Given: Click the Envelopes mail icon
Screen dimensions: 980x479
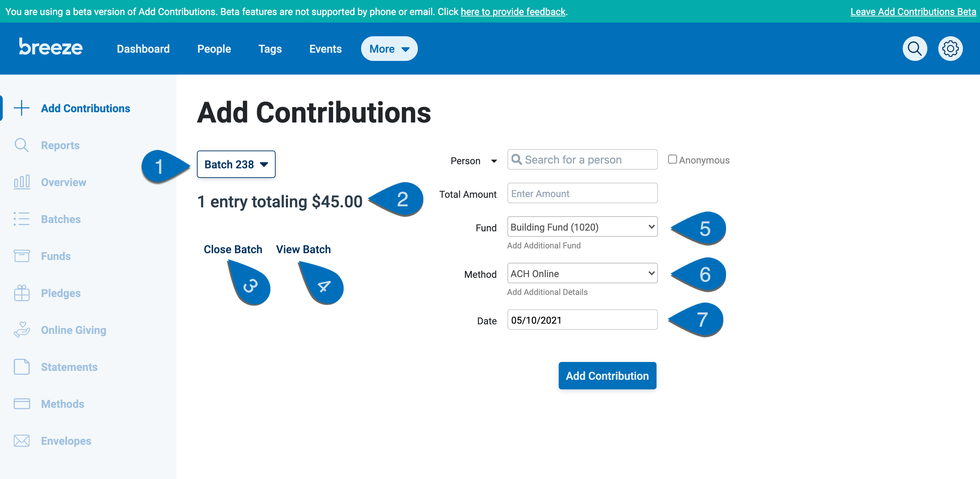Looking at the screenshot, I should [x=21, y=441].
